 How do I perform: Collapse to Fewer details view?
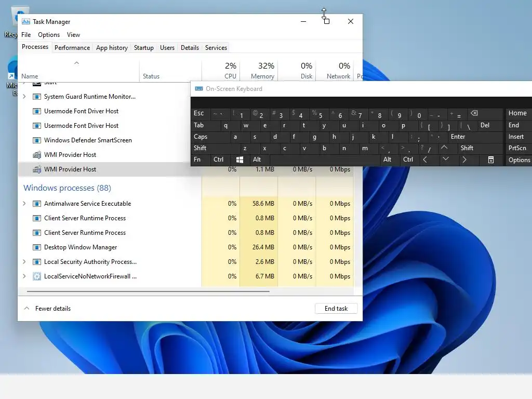click(x=47, y=309)
